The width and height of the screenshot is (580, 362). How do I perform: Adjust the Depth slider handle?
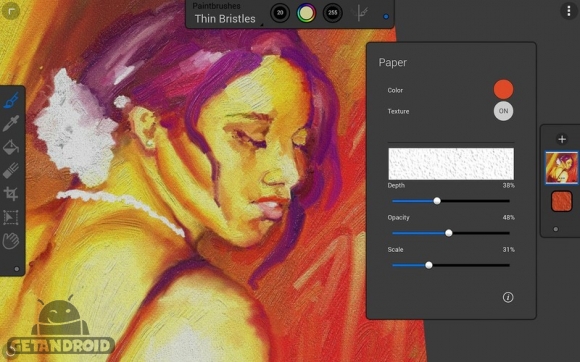pyautogui.click(x=437, y=201)
